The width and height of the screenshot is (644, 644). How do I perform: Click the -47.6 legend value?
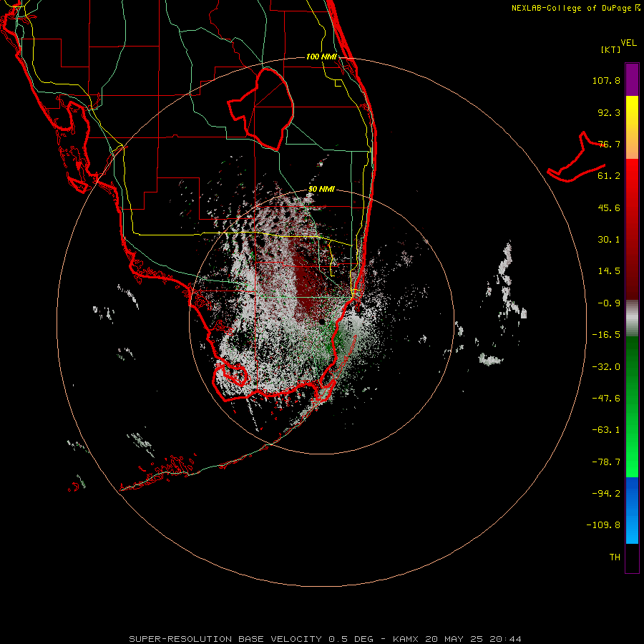click(606, 399)
